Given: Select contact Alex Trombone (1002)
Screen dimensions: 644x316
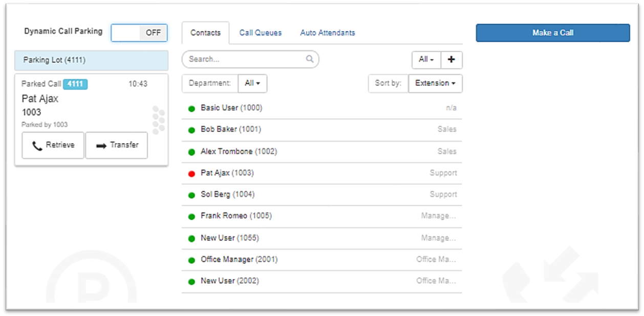Looking at the screenshot, I should pyautogui.click(x=322, y=151).
